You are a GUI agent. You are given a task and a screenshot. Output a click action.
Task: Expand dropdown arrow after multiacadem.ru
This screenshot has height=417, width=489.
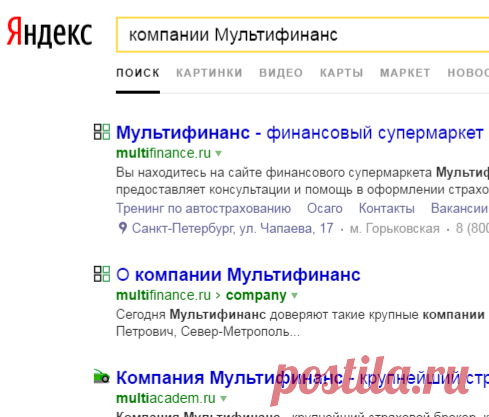click(223, 398)
